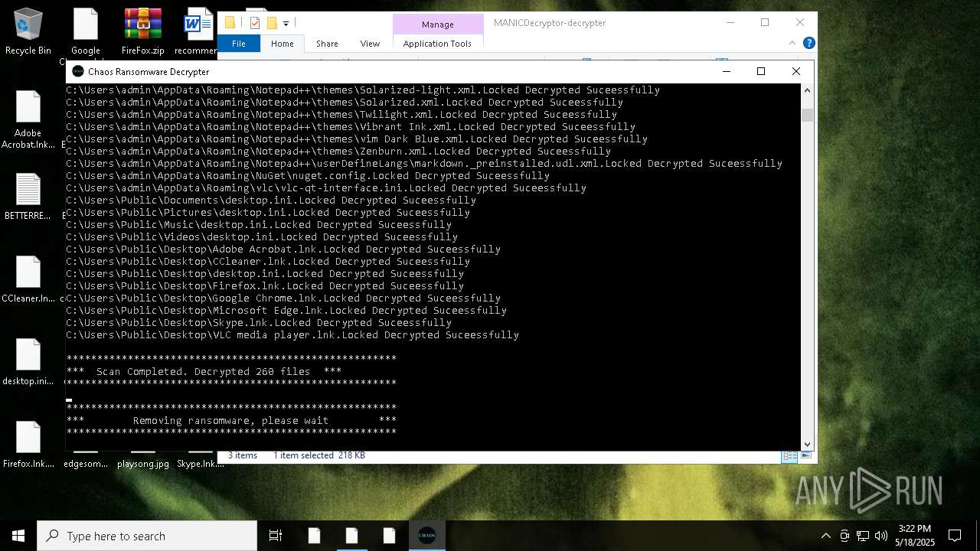Switch Explorer to details view layout
980x551 pixels.
coord(789,455)
